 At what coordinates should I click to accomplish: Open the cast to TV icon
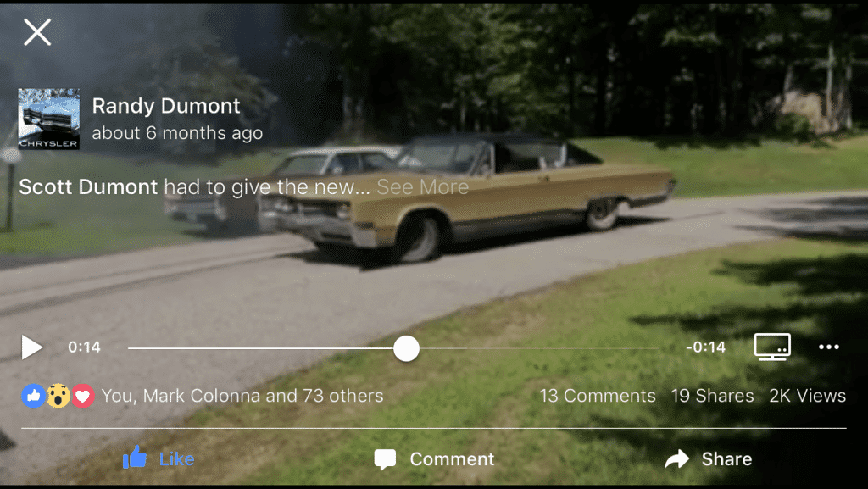[772, 347]
